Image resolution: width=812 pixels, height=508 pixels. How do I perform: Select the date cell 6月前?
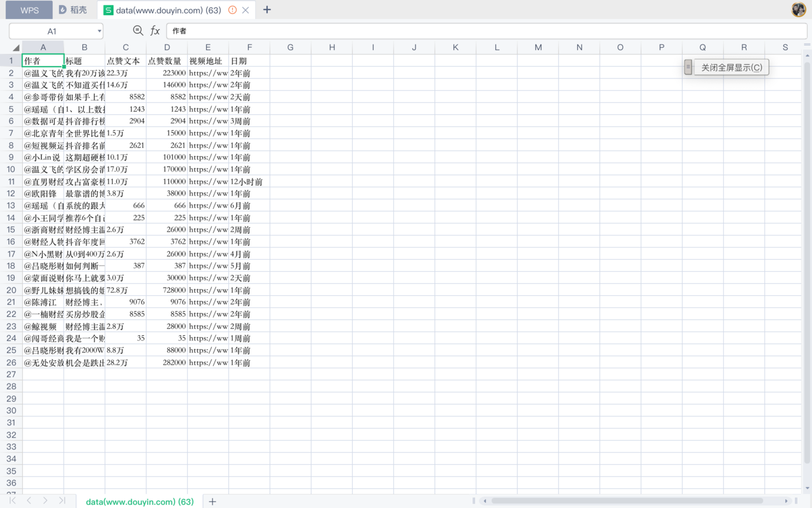tap(249, 206)
